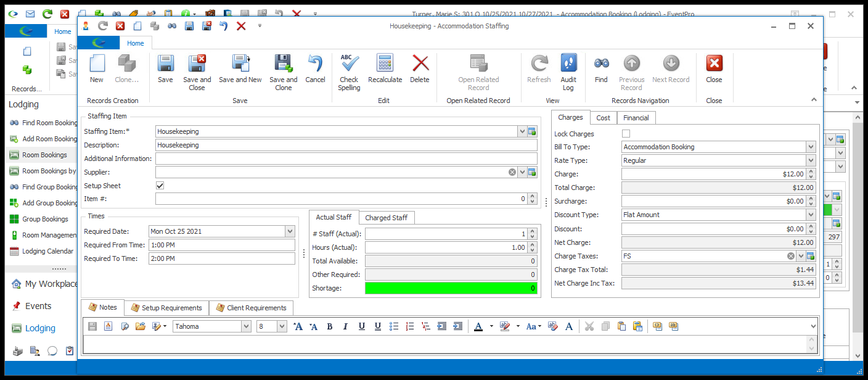Open the Discount Type dropdown
The image size is (868, 380).
[811, 215]
